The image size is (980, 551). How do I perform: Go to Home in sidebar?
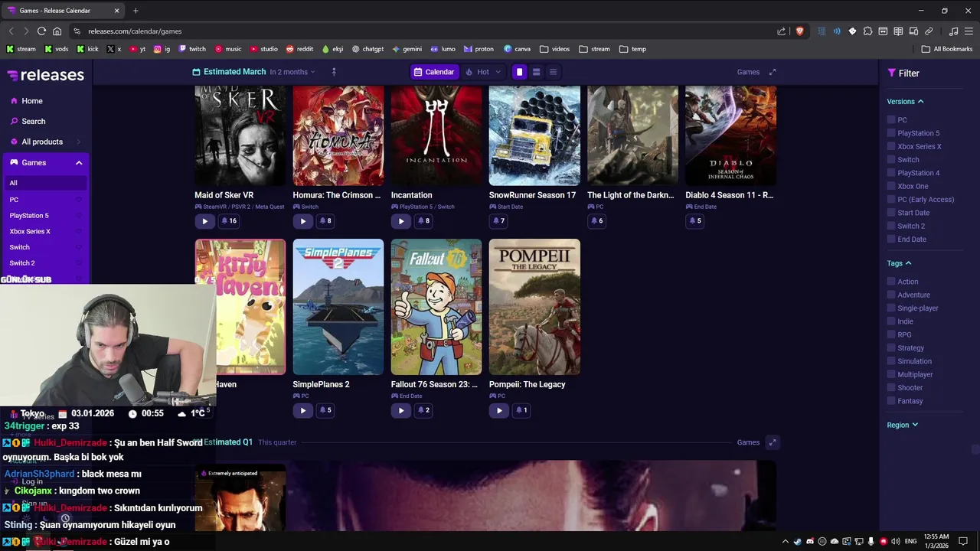[x=31, y=101]
